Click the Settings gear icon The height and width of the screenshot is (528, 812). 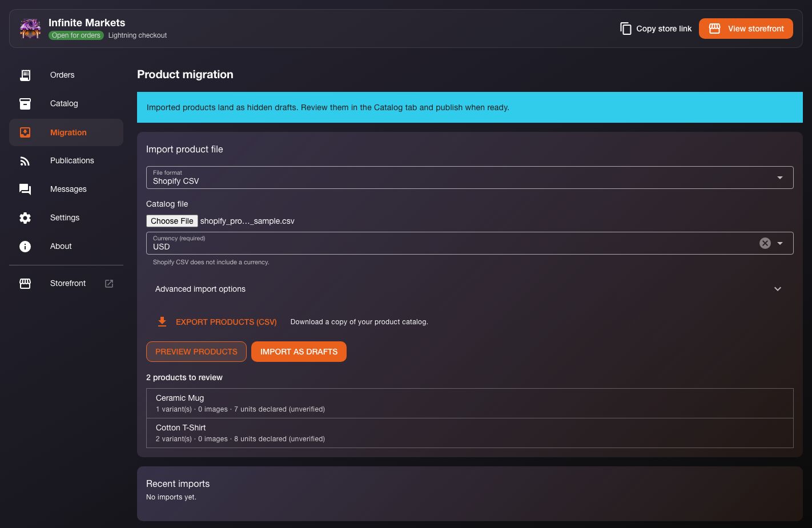25,218
